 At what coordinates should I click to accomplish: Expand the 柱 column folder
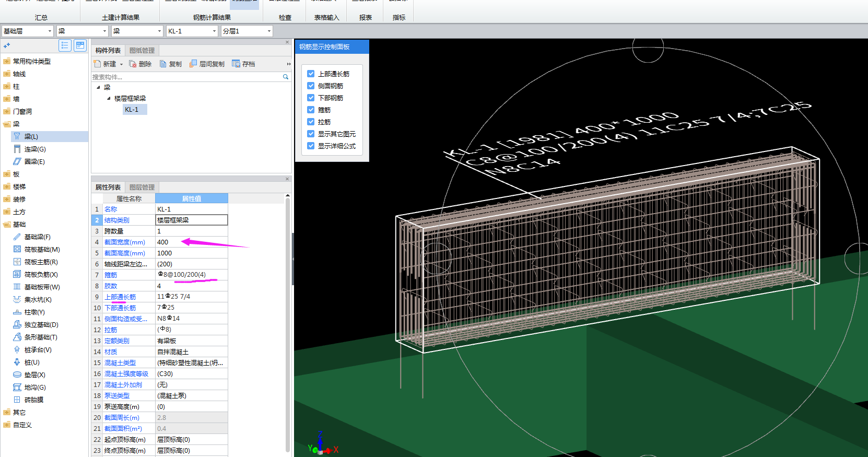[7, 86]
